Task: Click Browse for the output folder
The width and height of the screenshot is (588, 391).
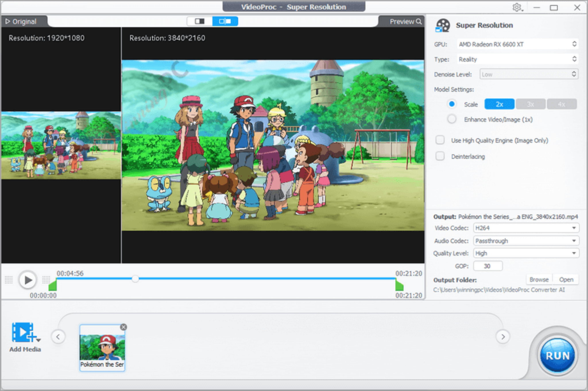Action: tap(539, 279)
